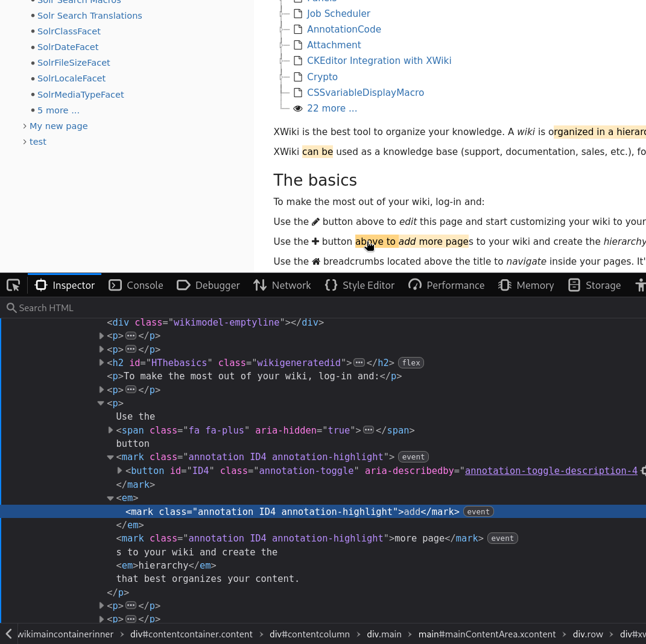
Task: Select main#mainContentArea.xcontent in breadcrumbs
Action: 487,634
